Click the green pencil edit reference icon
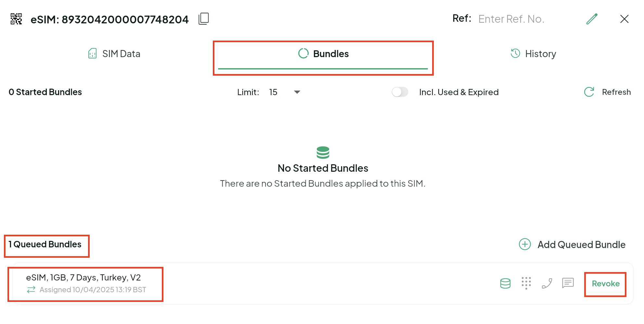The width and height of the screenshot is (644, 324). [592, 19]
